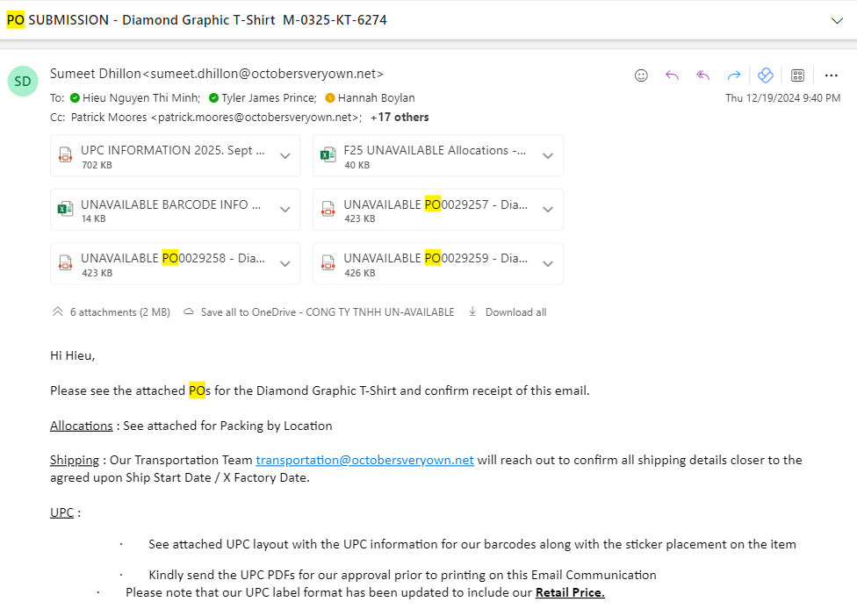The height and width of the screenshot is (616, 857).
Task: Open the UNAVAILABLE BARCODE INFO Excel attachment
Action: [x=164, y=210]
